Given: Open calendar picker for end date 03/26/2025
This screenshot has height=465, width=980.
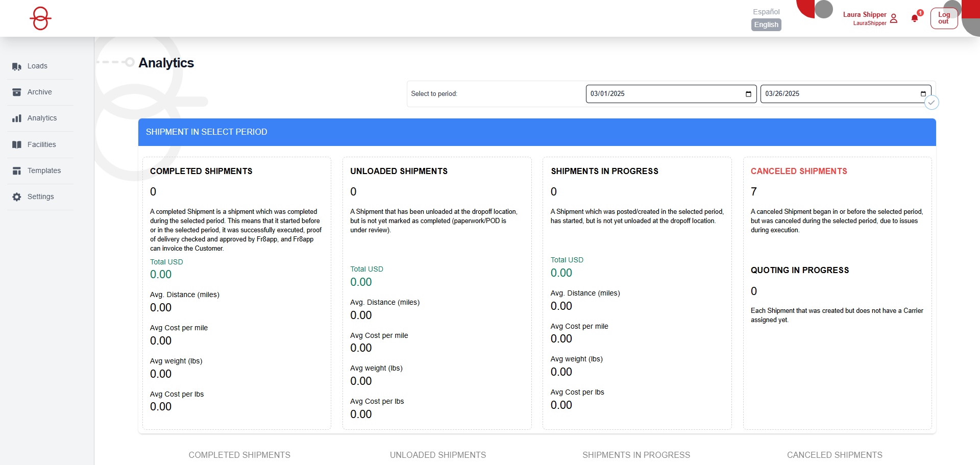Looking at the screenshot, I should click(923, 94).
